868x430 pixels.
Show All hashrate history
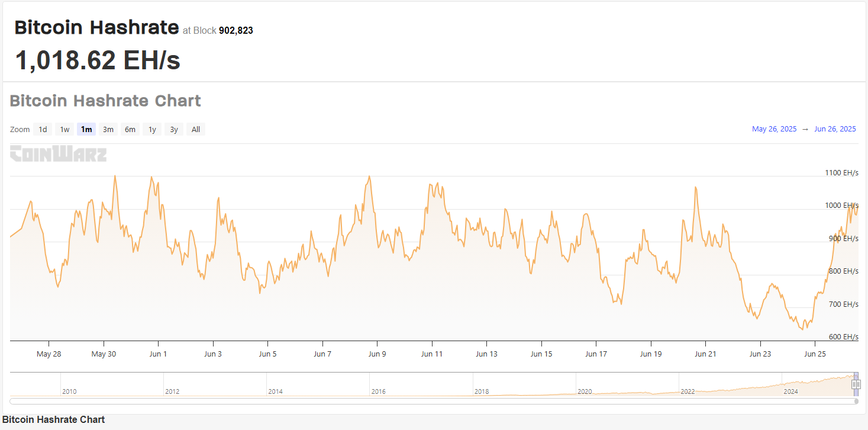point(196,129)
